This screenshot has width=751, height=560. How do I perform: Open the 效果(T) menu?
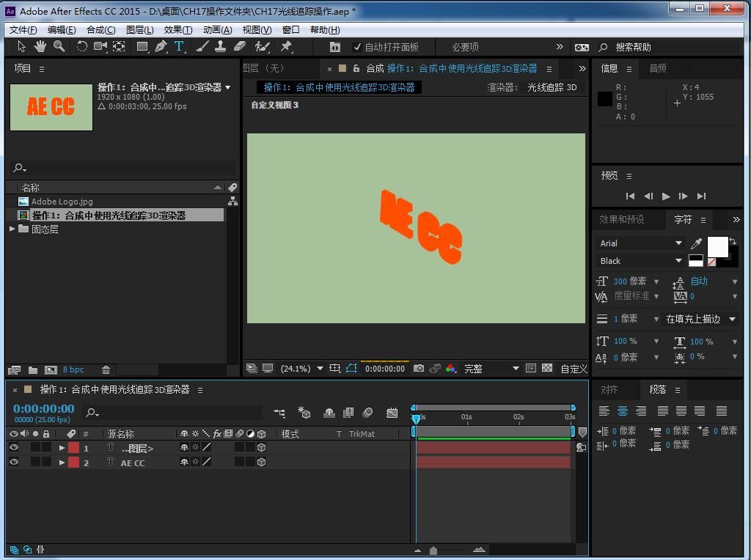coord(177,29)
